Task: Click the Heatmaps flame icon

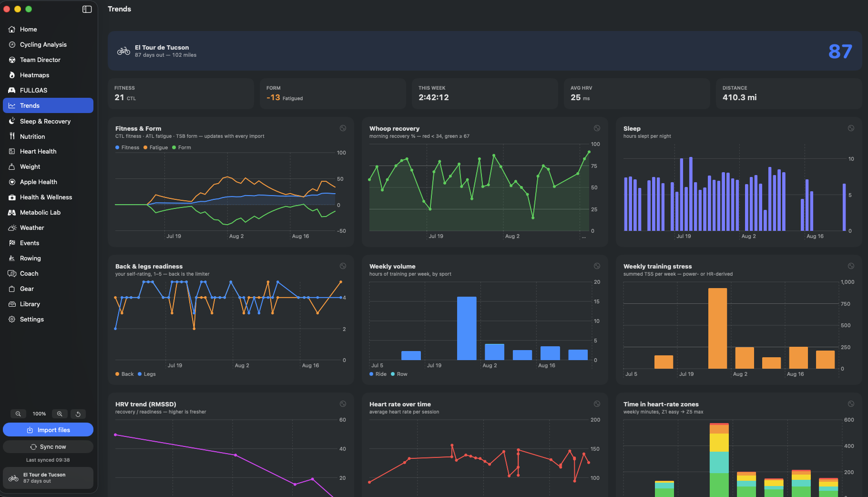Action: point(12,75)
